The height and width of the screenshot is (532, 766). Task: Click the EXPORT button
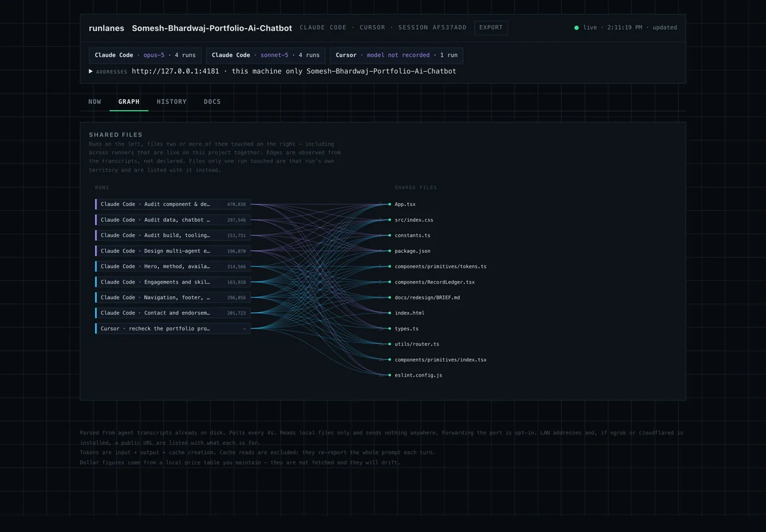click(491, 28)
